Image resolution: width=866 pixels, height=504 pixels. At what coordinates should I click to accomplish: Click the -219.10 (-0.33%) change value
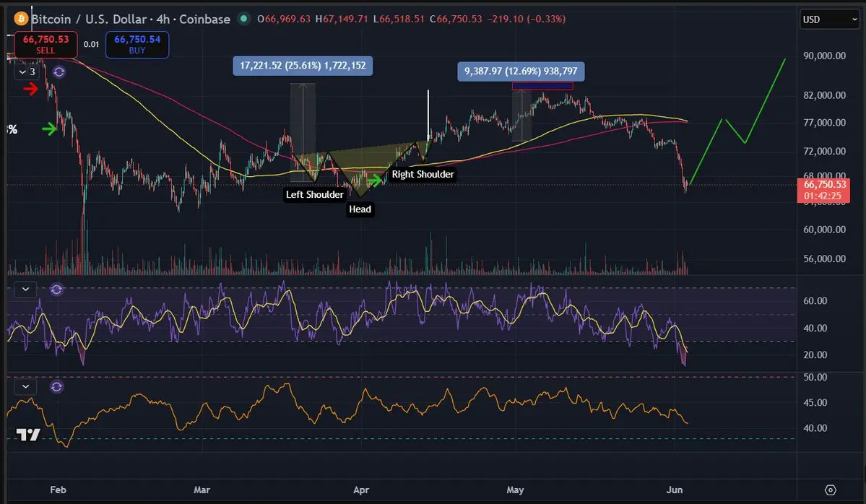[x=527, y=19]
